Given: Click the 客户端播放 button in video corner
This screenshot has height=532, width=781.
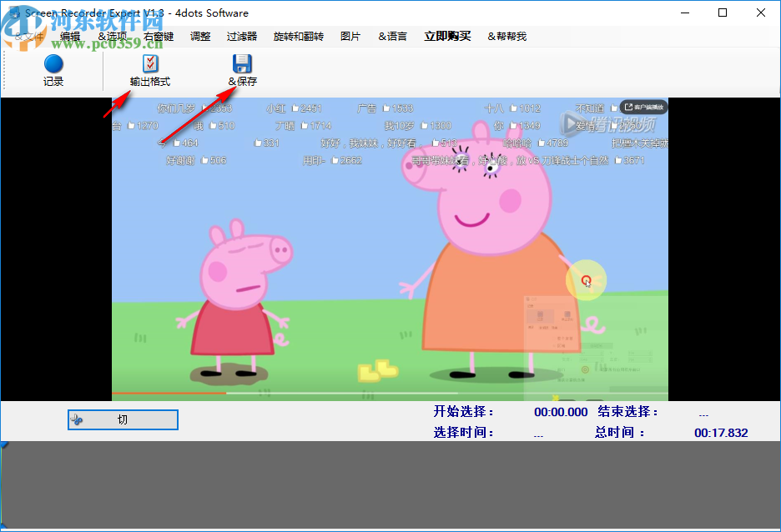Looking at the screenshot, I should 642,106.
